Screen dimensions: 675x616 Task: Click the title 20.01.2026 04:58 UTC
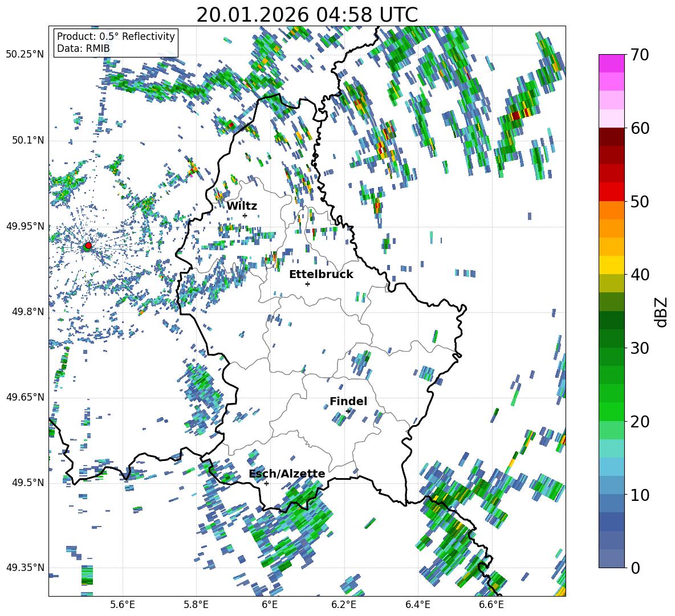point(307,15)
